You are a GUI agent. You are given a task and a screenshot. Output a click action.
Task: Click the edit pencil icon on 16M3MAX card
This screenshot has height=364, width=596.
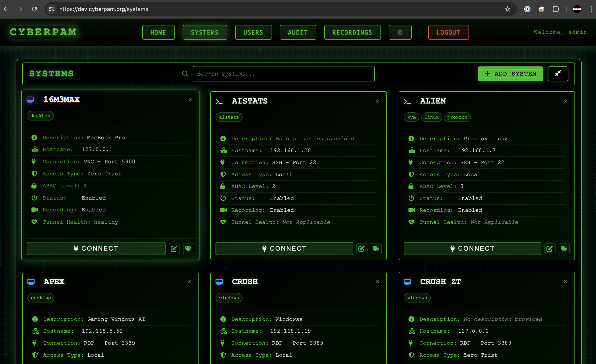[174, 248]
